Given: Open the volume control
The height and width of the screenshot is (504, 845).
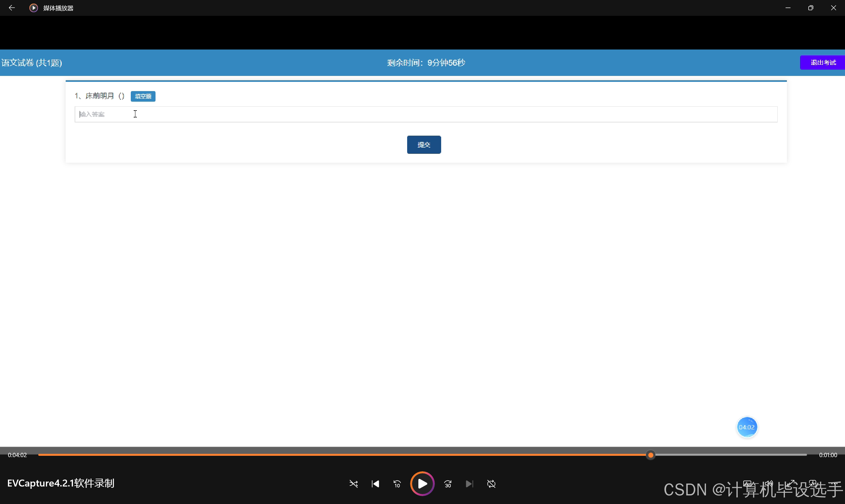Looking at the screenshot, I should [x=769, y=483].
